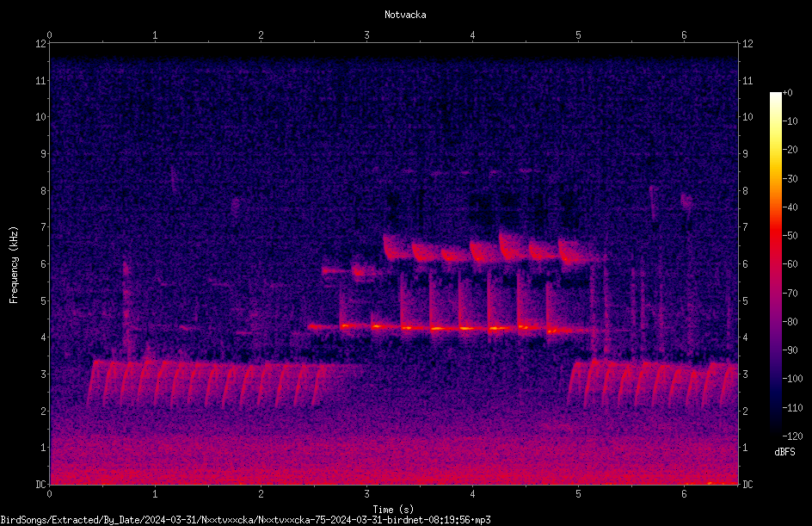Click the 7 kHz label on right axis
The width and height of the screenshot is (812, 526).
click(x=745, y=227)
